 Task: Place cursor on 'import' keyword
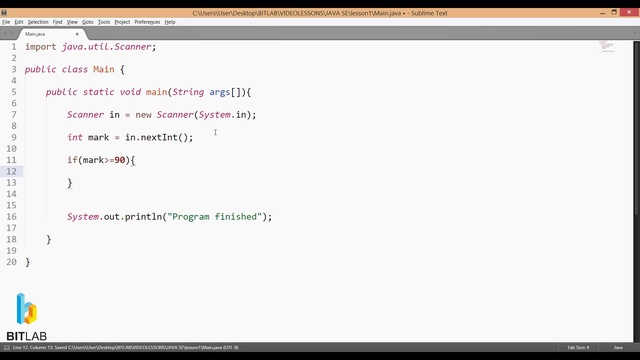pos(40,47)
